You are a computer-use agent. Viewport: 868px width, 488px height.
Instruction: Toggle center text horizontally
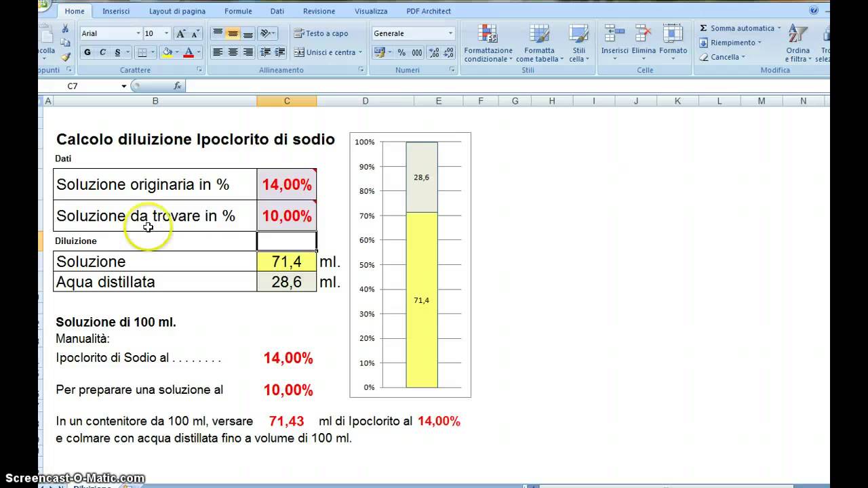coord(233,52)
